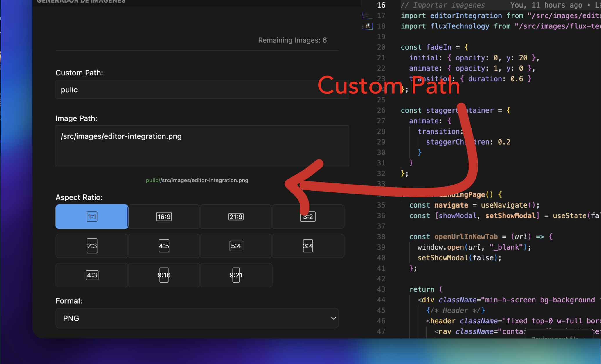Click the generated path preview text
The image size is (601, 364).
pyautogui.click(x=197, y=180)
